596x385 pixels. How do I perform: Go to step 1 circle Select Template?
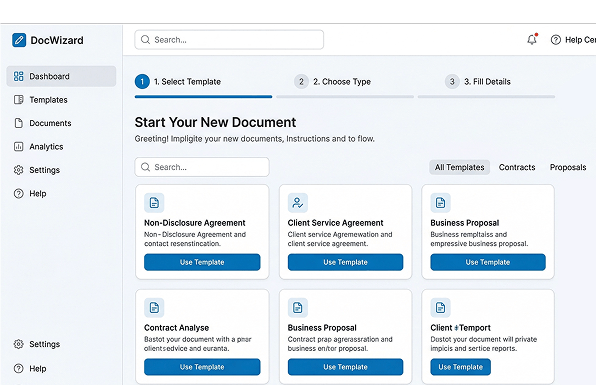click(142, 81)
